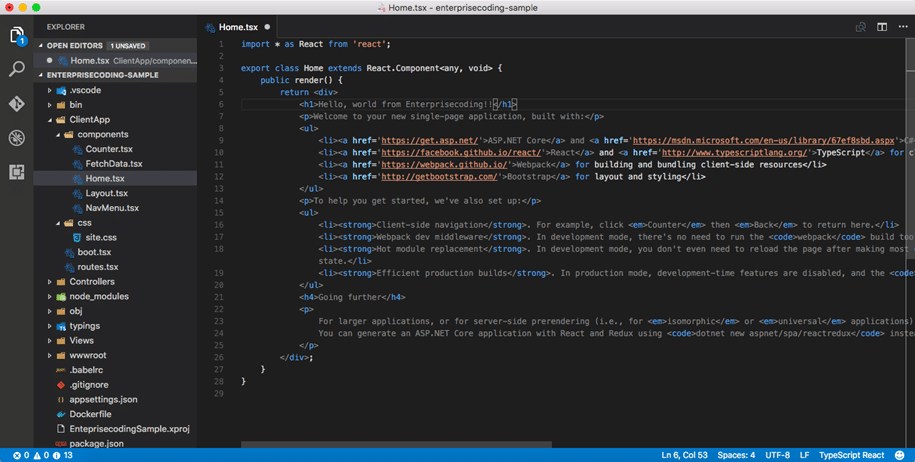915x462 pixels.
Task: Expand the typings folder
Action: point(50,326)
